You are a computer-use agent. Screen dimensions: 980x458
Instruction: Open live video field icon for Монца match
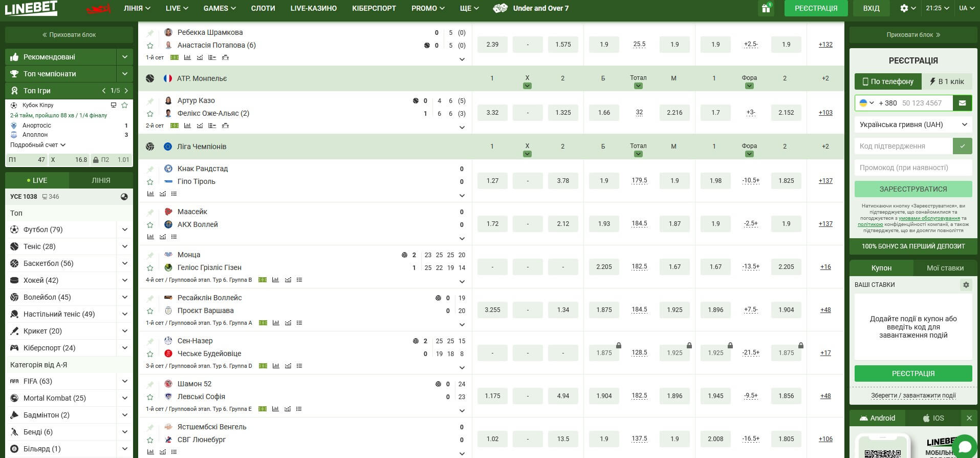point(263,280)
